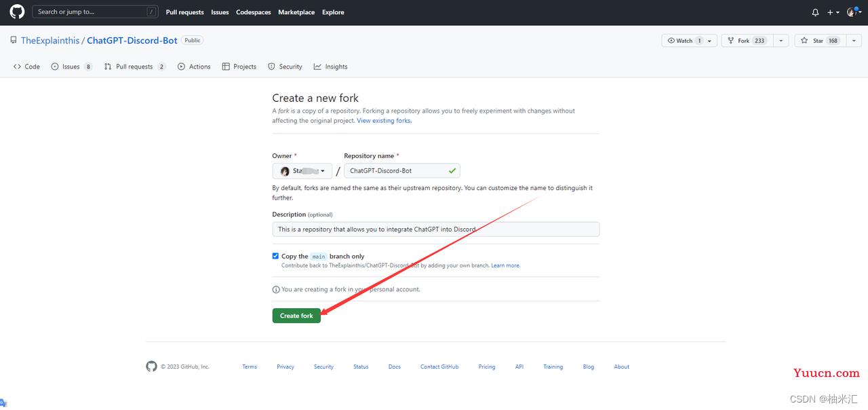Toggle Copy the main branch only checkbox

tap(276, 256)
